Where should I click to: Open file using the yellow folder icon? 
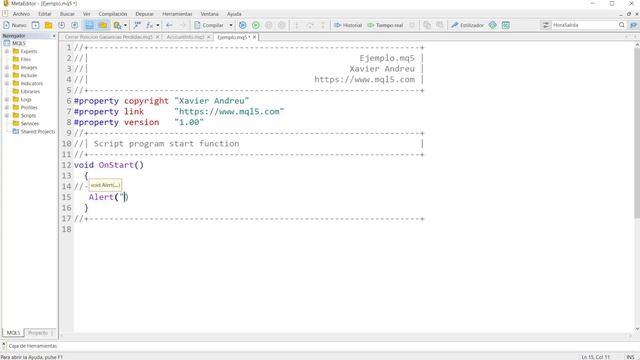[49, 25]
